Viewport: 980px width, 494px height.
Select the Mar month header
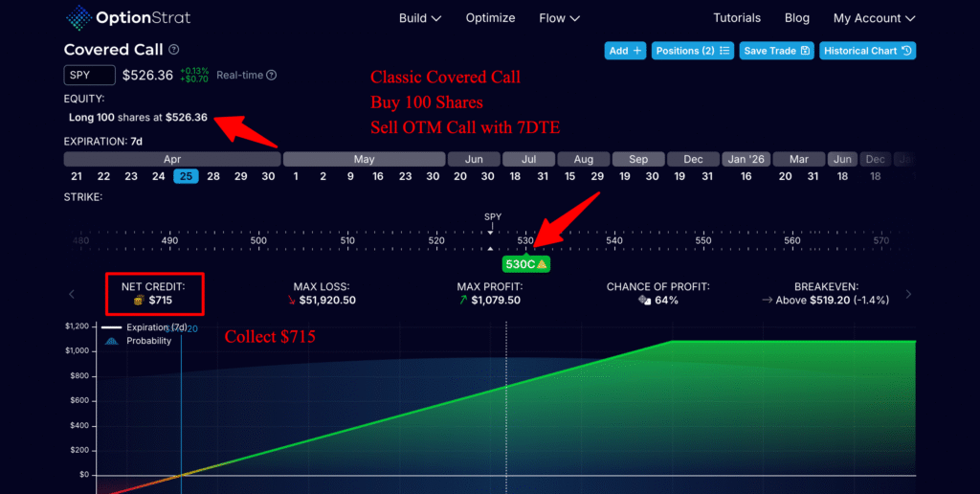799,160
